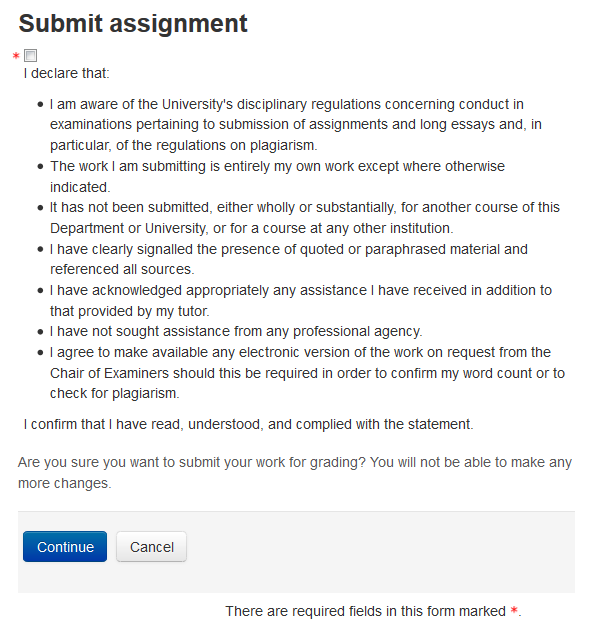Click the 'not sought assistance from any professional agency' line
The height and width of the screenshot is (635, 595).
pos(236,331)
